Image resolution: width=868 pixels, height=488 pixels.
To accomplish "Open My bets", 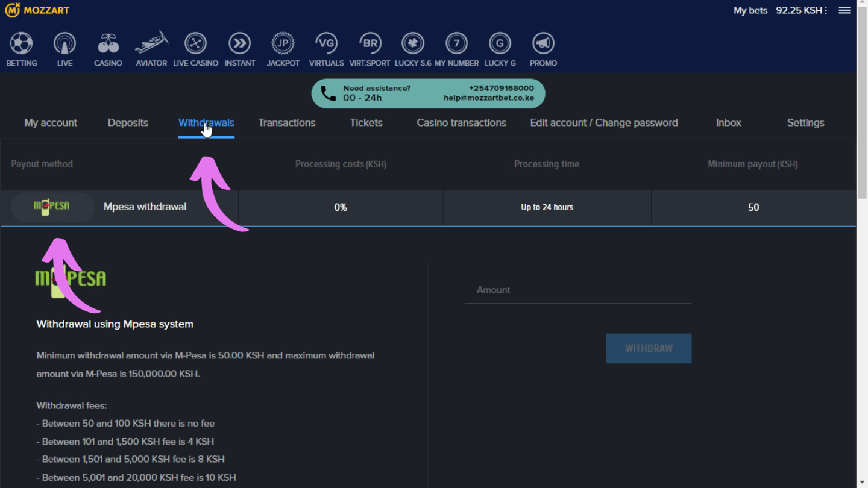I will [750, 10].
